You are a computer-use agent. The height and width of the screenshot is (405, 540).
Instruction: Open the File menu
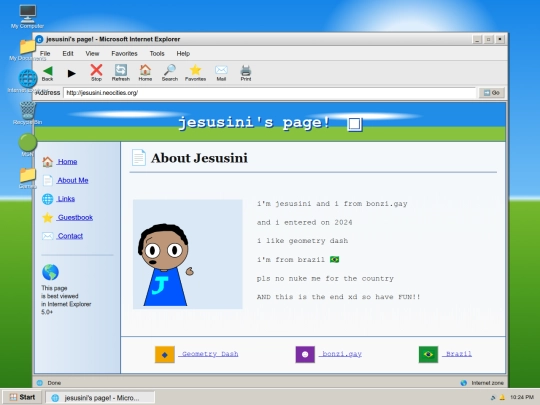tap(45, 53)
